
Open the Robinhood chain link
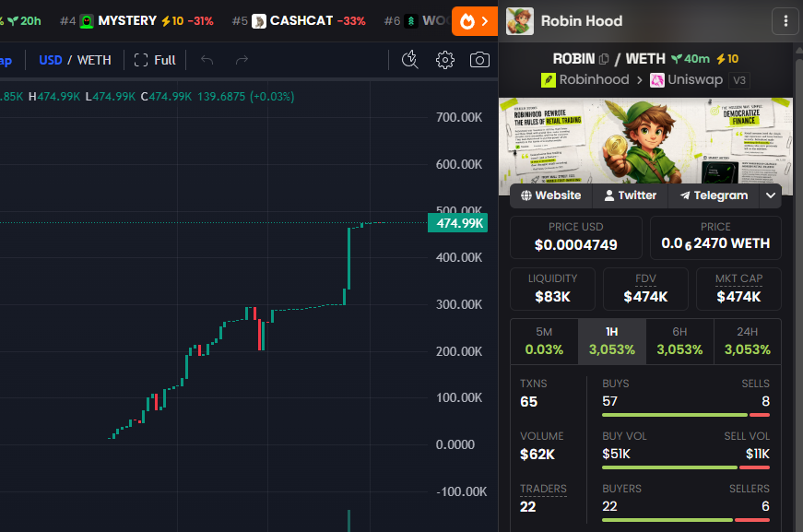click(x=585, y=80)
